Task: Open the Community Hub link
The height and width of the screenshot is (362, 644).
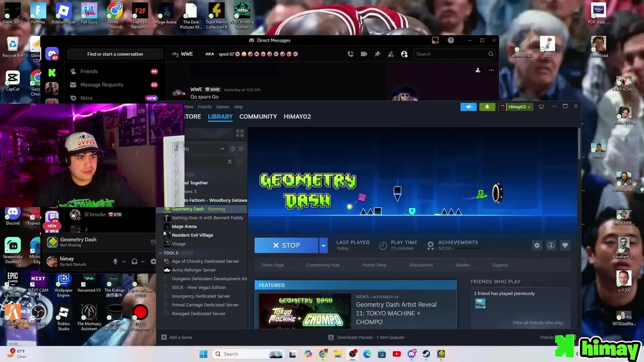Action: 323,265
